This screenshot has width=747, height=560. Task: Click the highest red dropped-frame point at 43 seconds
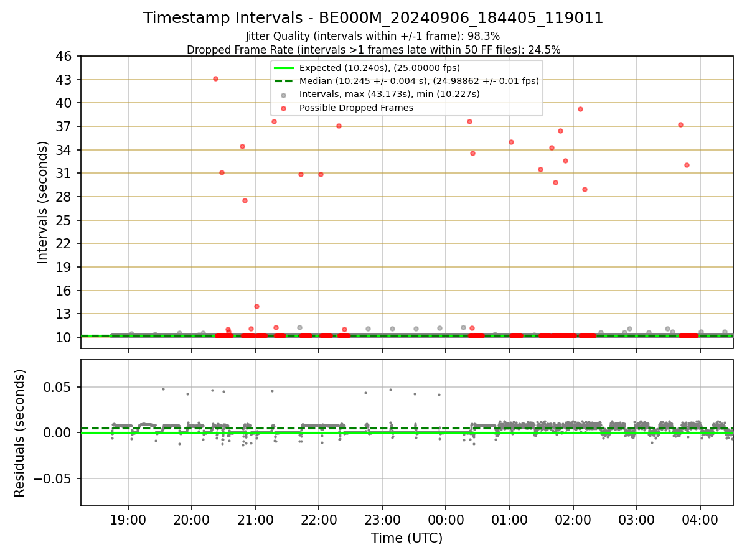point(215,78)
